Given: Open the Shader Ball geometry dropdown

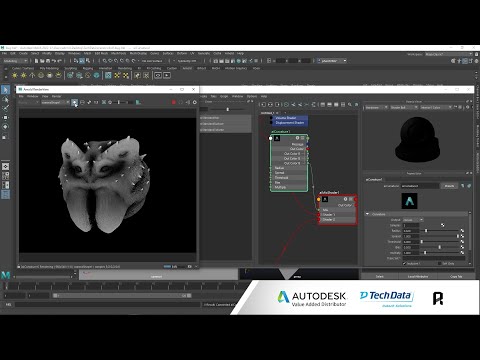Looking at the screenshot, I should pyautogui.click(x=404, y=107).
